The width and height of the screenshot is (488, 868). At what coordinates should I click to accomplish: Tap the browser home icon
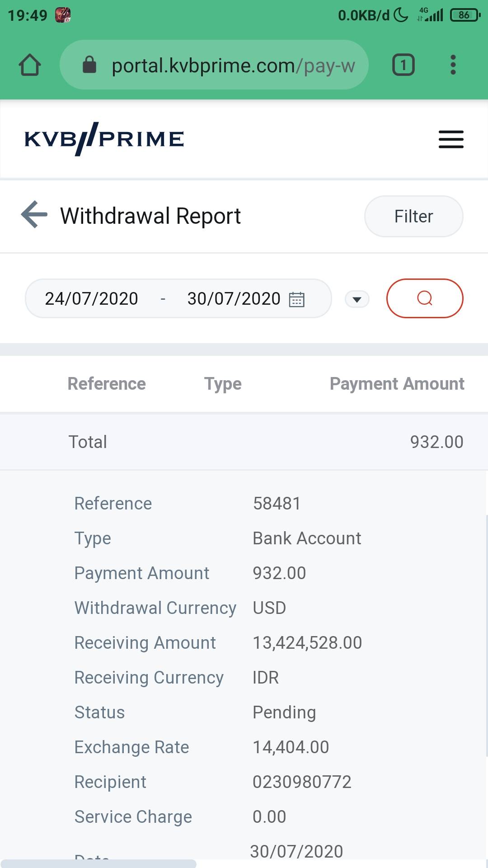tap(30, 65)
